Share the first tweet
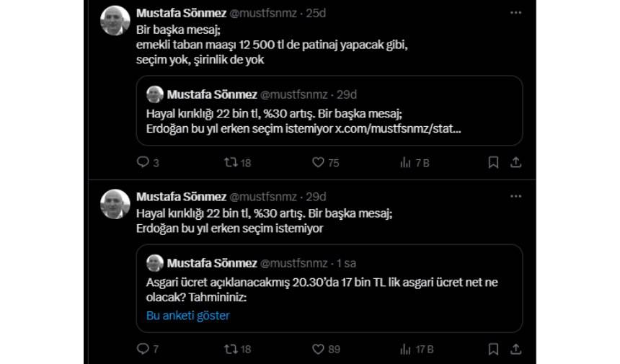 [515, 163]
